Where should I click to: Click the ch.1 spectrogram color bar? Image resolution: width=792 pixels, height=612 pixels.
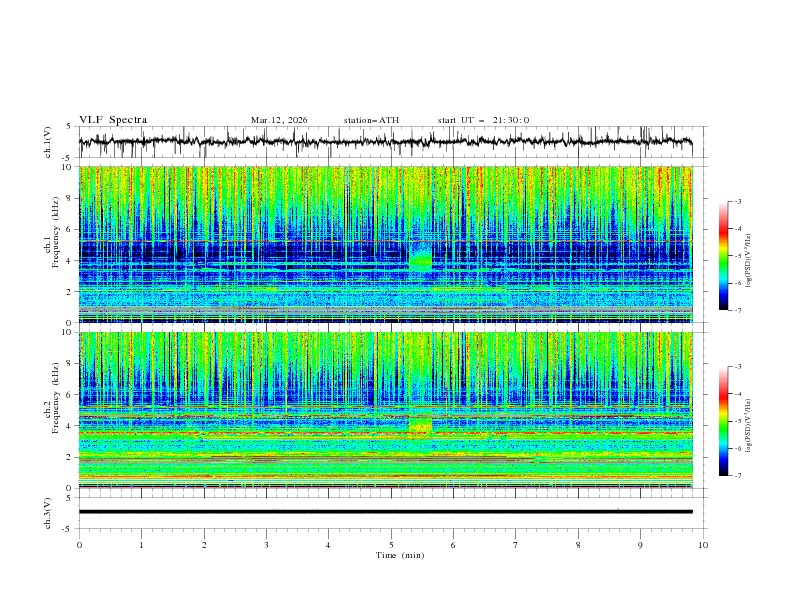pos(723,256)
